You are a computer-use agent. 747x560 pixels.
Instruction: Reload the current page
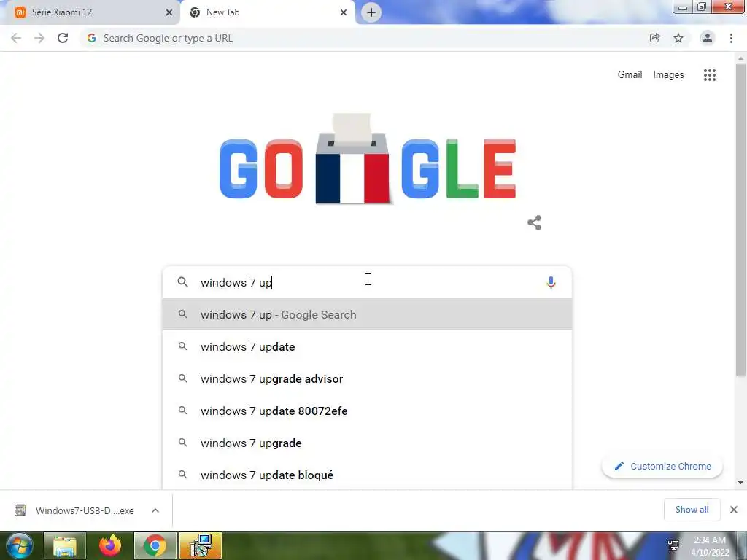(x=63, y=38)
